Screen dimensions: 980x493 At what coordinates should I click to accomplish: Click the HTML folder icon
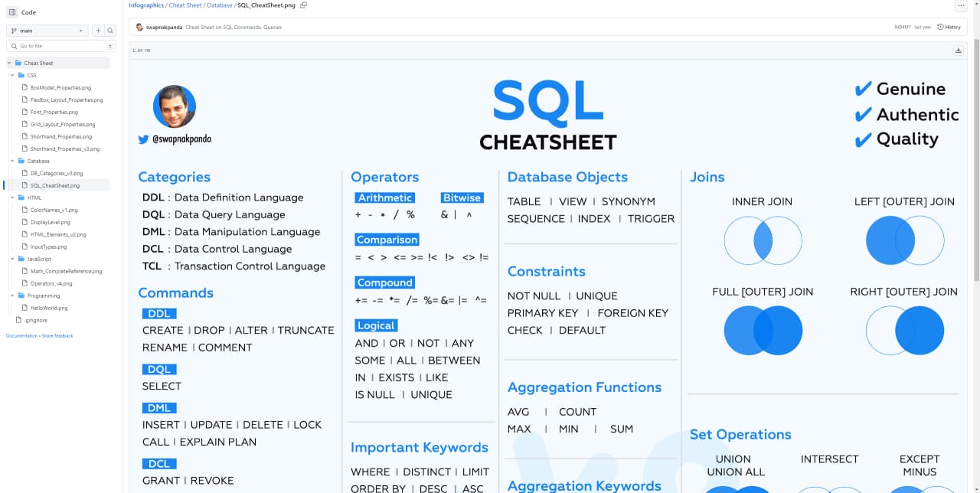[21, 198]
